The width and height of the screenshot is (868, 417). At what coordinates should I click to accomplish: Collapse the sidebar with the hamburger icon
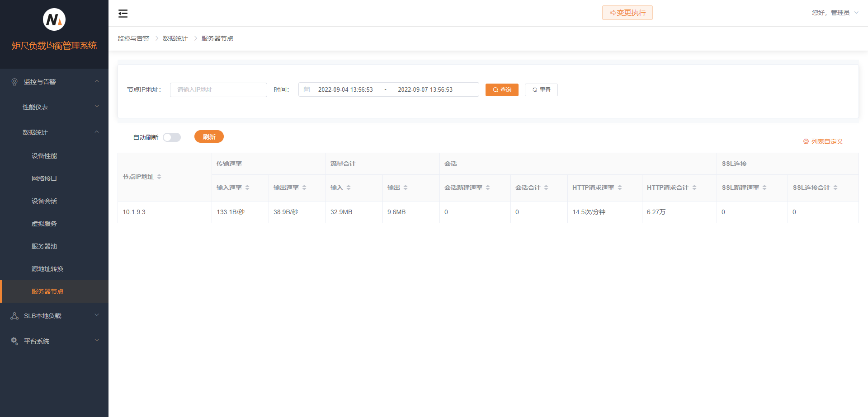[123, 14]
